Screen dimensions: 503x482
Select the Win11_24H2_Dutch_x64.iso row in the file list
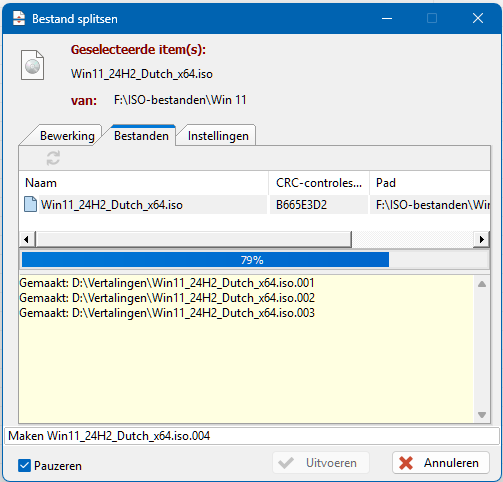click(x=254, y=204)
